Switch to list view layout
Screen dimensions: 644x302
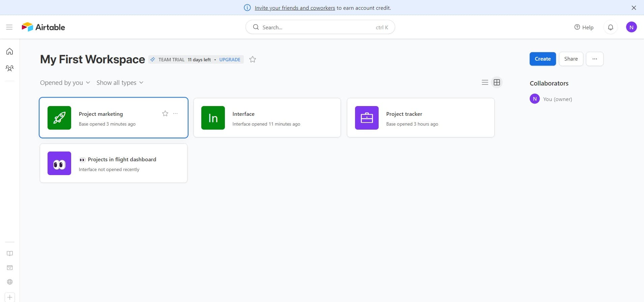(485, 82)
